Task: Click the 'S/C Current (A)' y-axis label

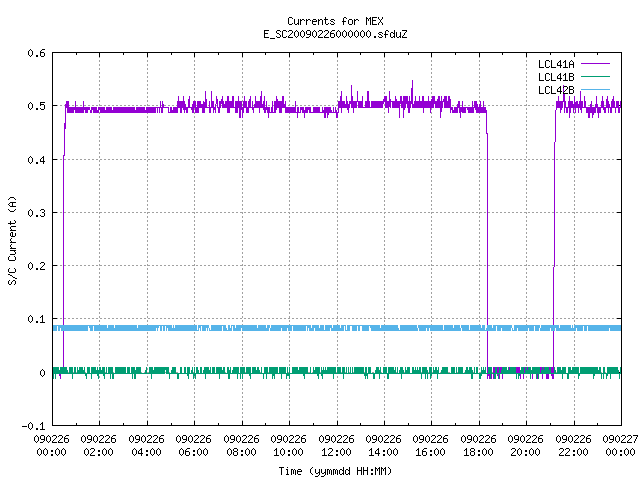Action: 13,240
